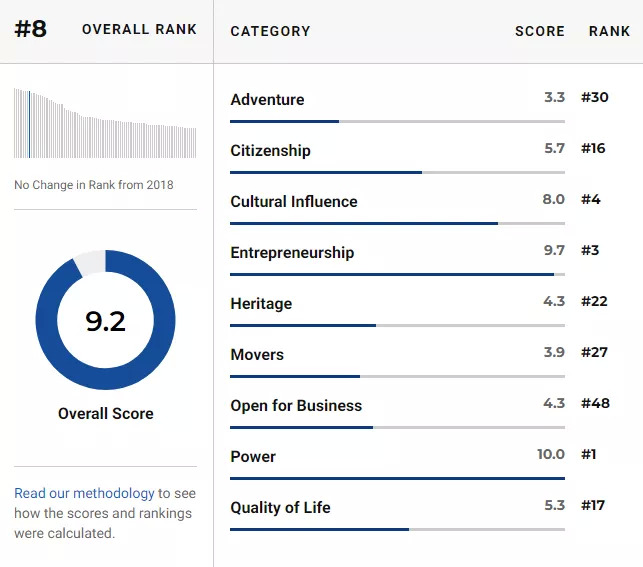
Task: Click the CATEGORY column header
Action: coord(270,31)
